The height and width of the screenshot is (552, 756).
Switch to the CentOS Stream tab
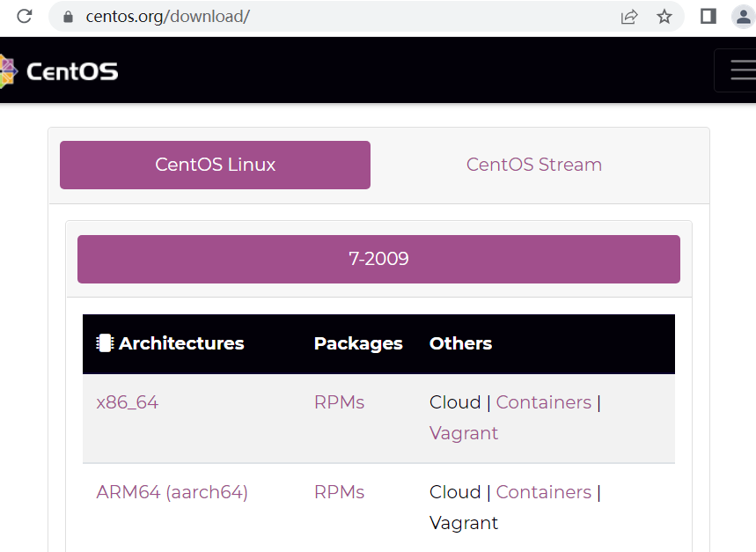[x=533, y=165]
